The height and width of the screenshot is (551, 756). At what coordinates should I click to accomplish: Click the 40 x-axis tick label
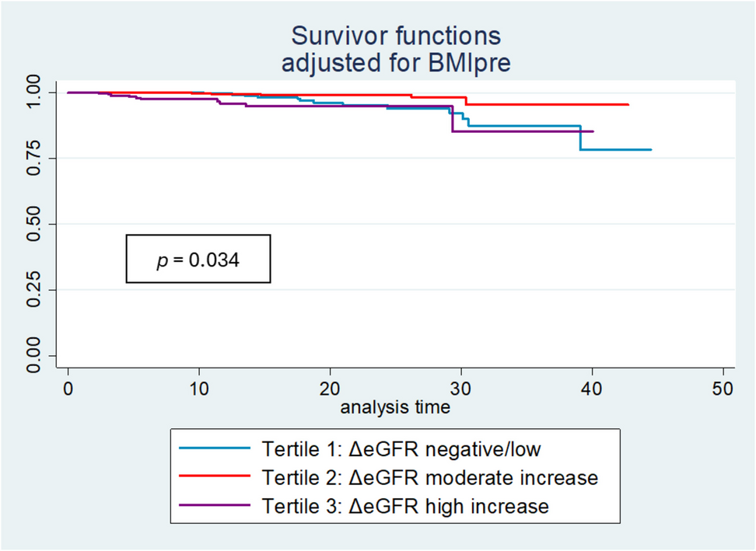click(593, 388)
